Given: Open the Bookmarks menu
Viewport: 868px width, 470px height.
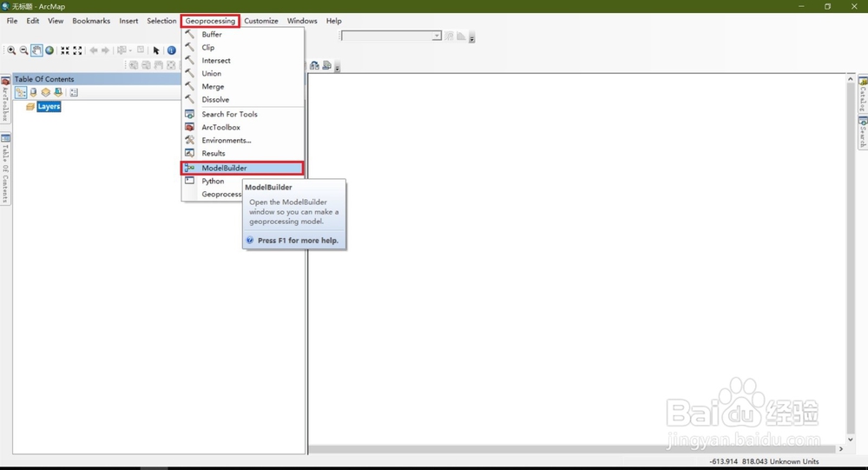Looking at the screenshot, I should tap(91, 21).
